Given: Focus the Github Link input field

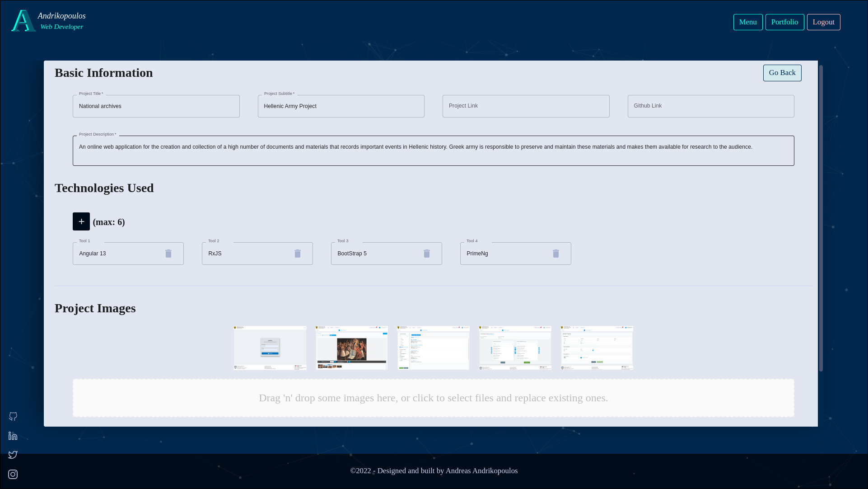Looking at the screenshot, I should 710,106.
